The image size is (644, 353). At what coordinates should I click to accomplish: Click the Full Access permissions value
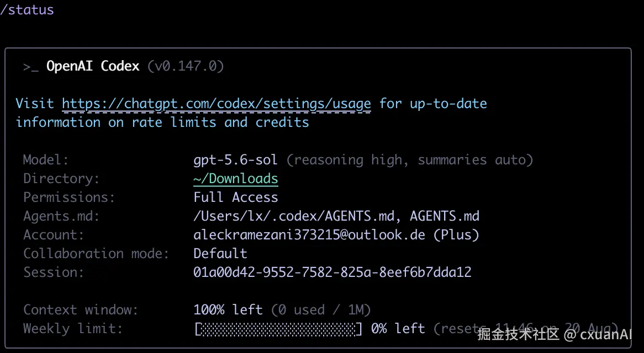236,197
